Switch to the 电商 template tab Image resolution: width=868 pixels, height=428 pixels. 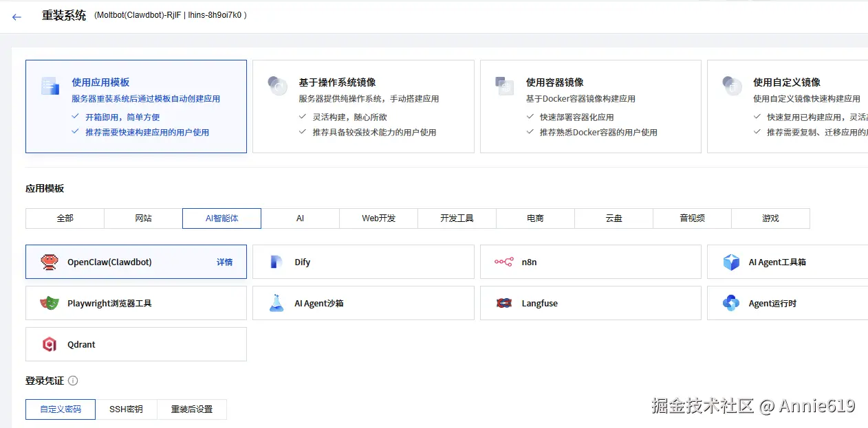pyautogui.click(x=535, y=218)
